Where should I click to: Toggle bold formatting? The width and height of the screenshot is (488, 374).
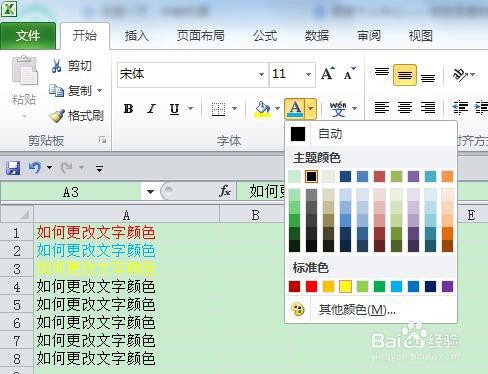coord(128,108)
